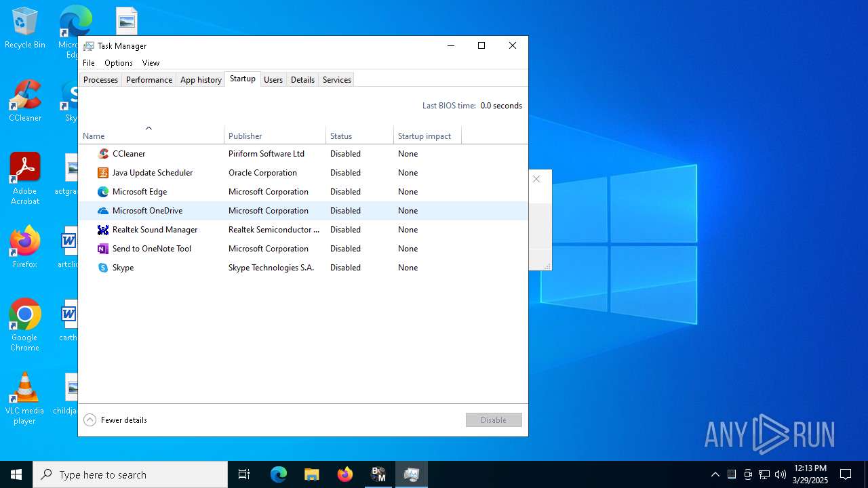Sort by the Publisher column header
The height and width of the screenshot is (488, 868).
point(275,134)
